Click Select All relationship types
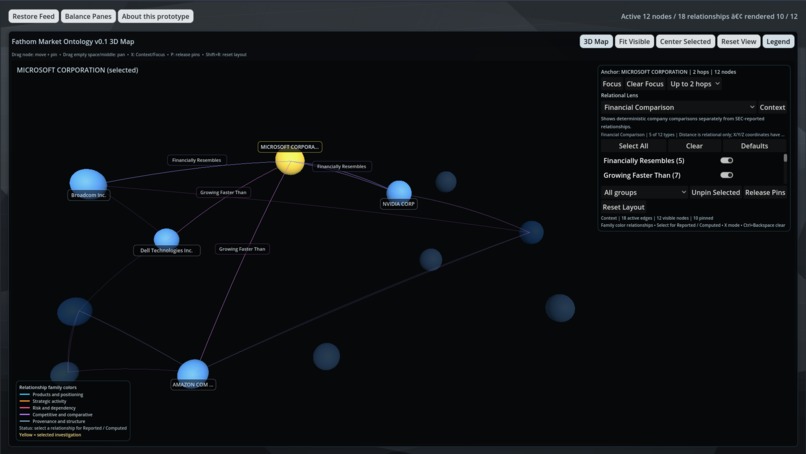 [x=633, y=146]
